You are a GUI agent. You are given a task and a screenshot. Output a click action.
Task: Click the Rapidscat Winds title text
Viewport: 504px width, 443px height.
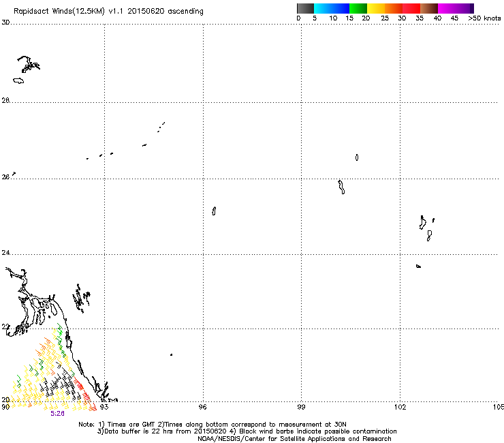point(108,12)
